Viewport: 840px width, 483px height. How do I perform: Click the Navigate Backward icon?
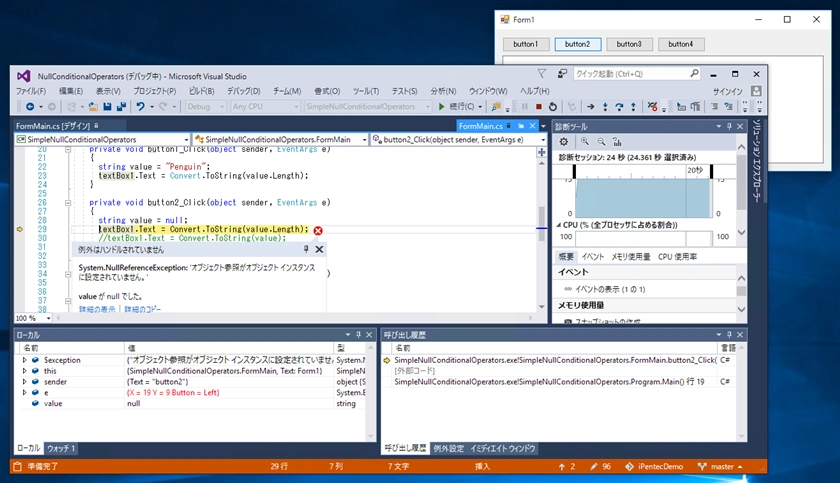click(x=30, y=107)
